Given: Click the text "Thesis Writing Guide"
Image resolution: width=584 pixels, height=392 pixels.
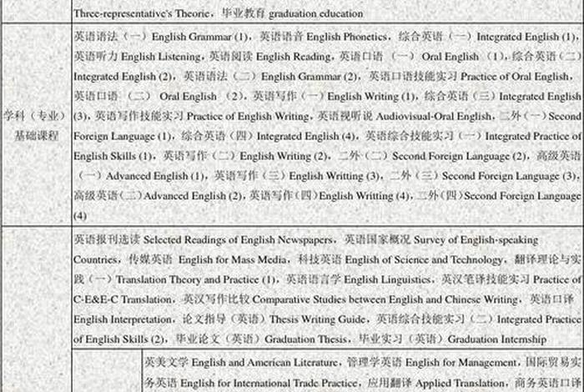Looking at the screenshot, I should [317, 319].
